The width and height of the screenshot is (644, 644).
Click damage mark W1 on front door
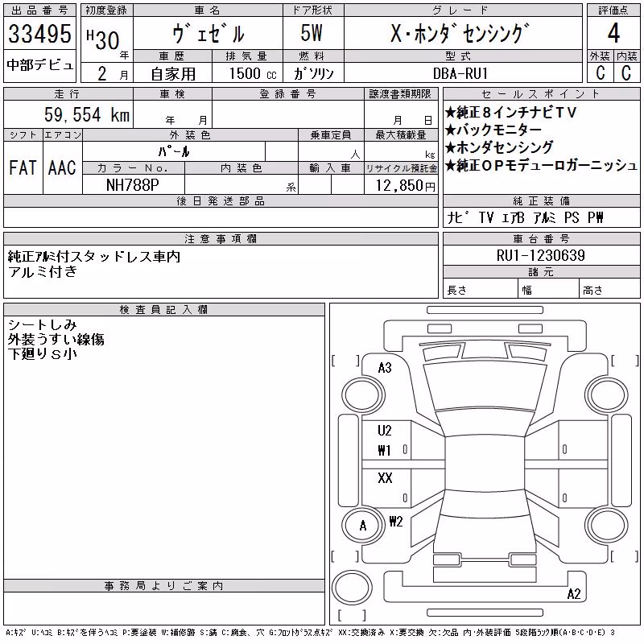click(x=385, y=451)
